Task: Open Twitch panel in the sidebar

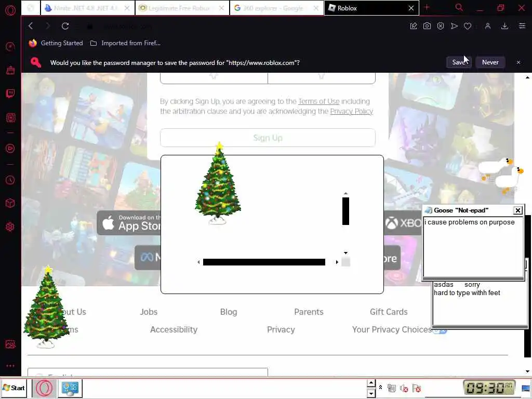Action: [10, 94]
